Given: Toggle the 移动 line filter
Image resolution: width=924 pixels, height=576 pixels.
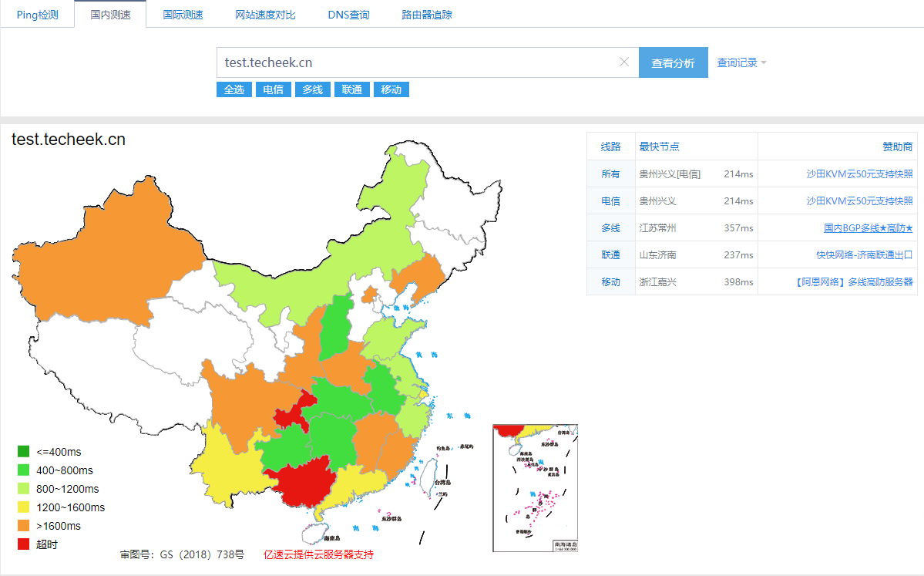Looking at the screenshot, I should tap(391, 89).
